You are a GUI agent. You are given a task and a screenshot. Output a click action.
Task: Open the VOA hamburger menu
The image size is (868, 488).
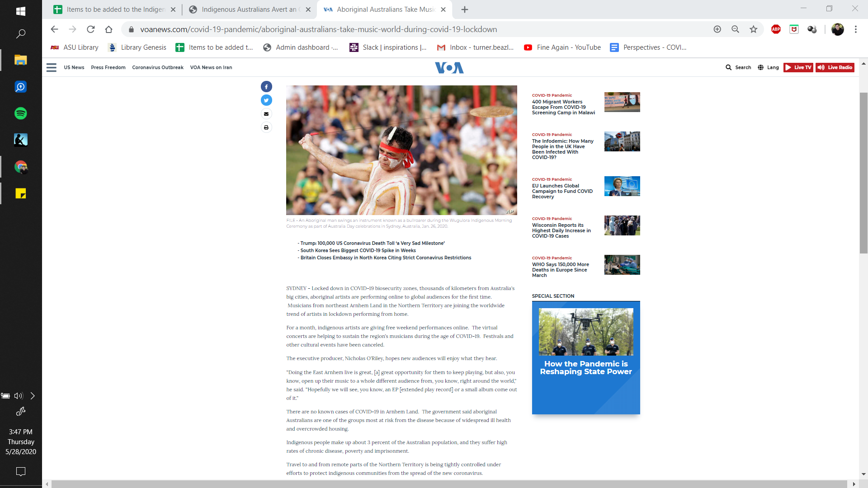52,68
